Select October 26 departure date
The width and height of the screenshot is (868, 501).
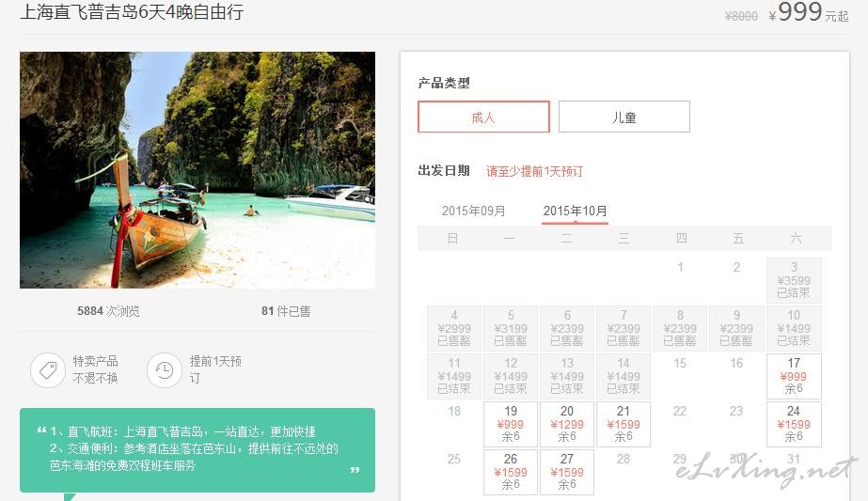coord(511,472)
